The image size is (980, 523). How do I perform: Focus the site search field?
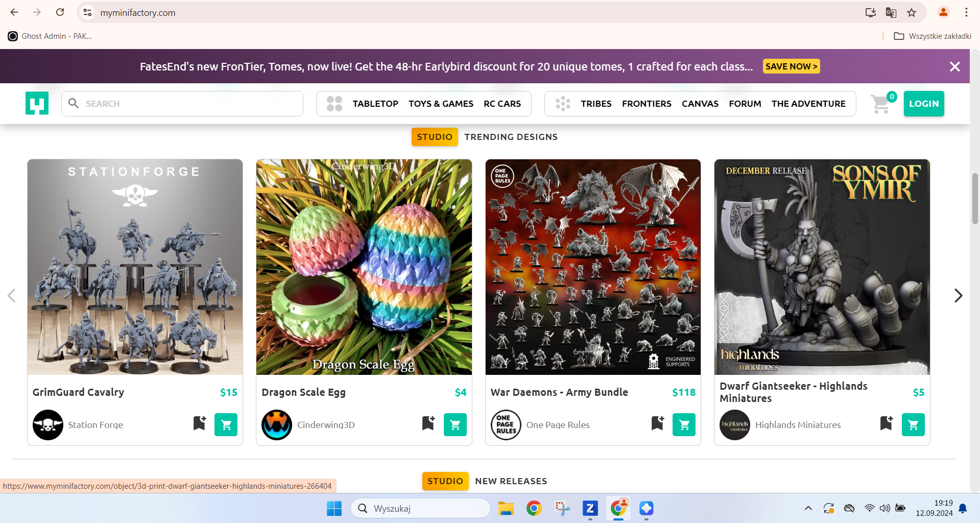point(182,104)
